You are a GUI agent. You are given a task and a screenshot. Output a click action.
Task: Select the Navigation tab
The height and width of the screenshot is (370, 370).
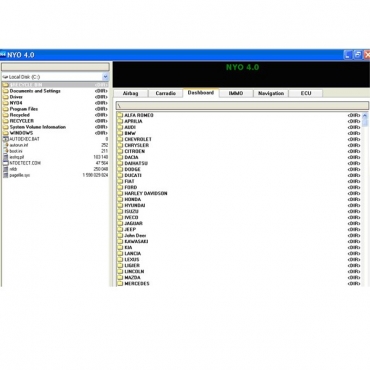tap(271, 93)
